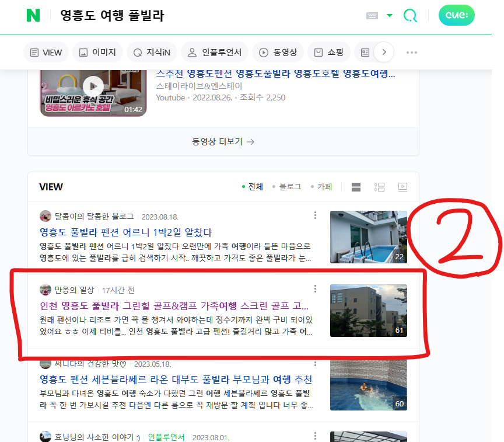Switch to the 인플루언서 tab

click(215, 53)
